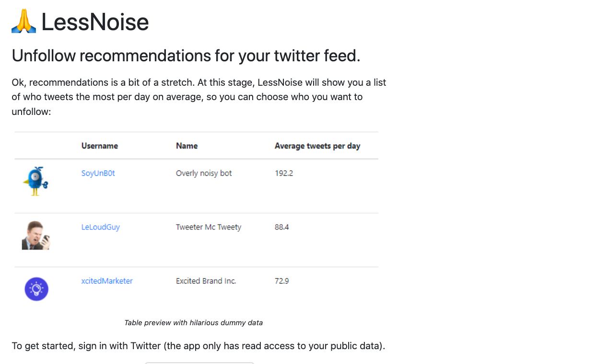Click the Average tweets per day header
This screenshot has width=609, height=364.
click(x=317, y=146)
